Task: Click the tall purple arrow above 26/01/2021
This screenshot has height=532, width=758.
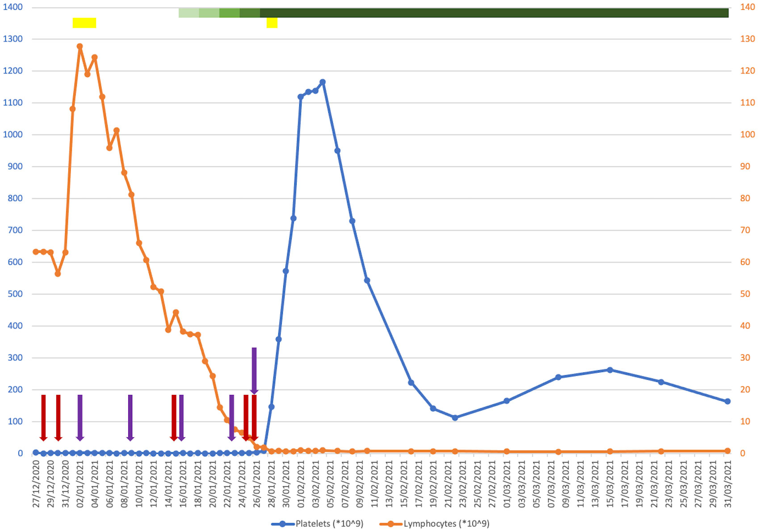Action: (x=254, y=371)
